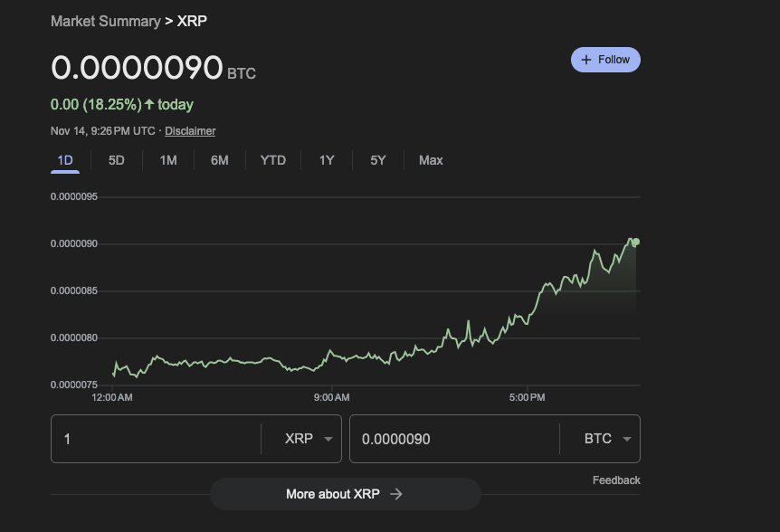Click the Follow button

tap(605, 60)
